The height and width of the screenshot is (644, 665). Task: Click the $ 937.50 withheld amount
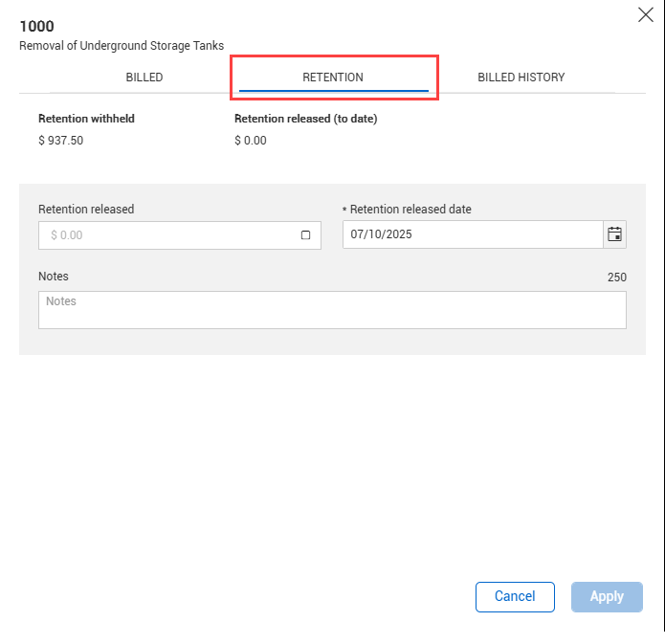click(x=62, y=141)
